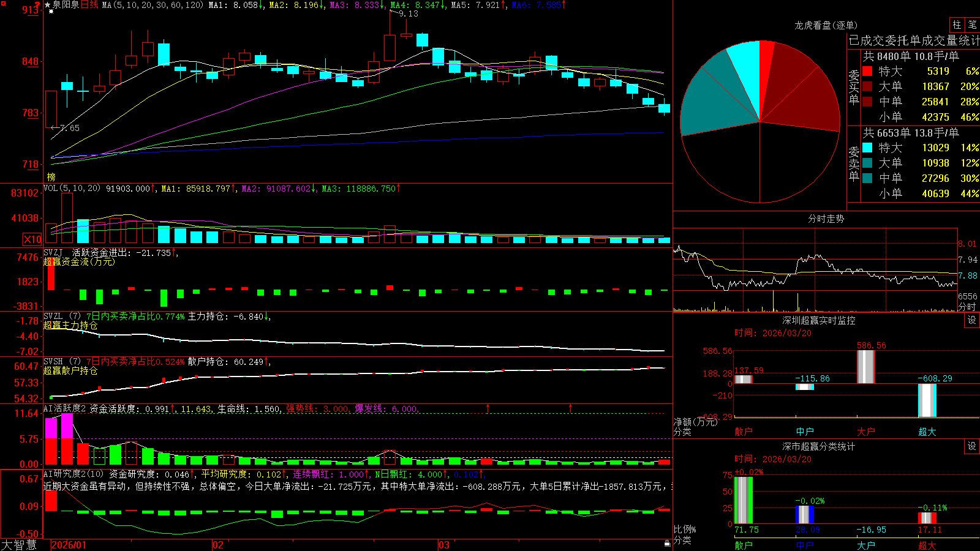
Task: Select the SVSH indicator name
Action: click(53, 361)
